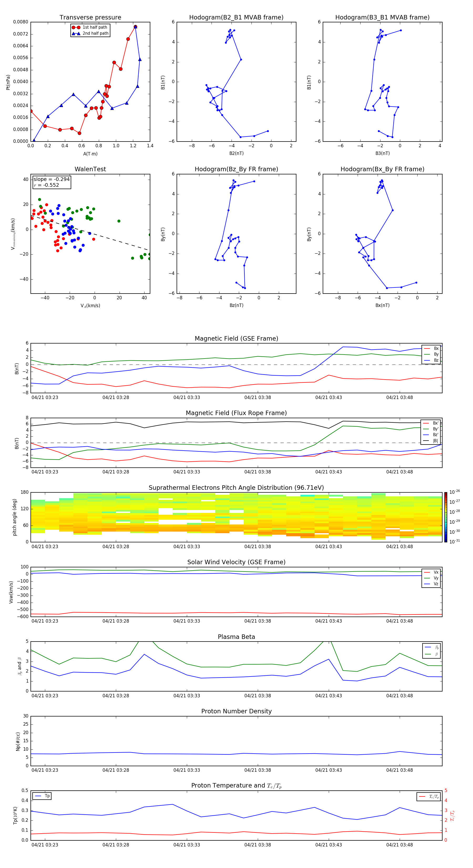Click the 0.0080 tick in Transverse pressure

(20, 22)
